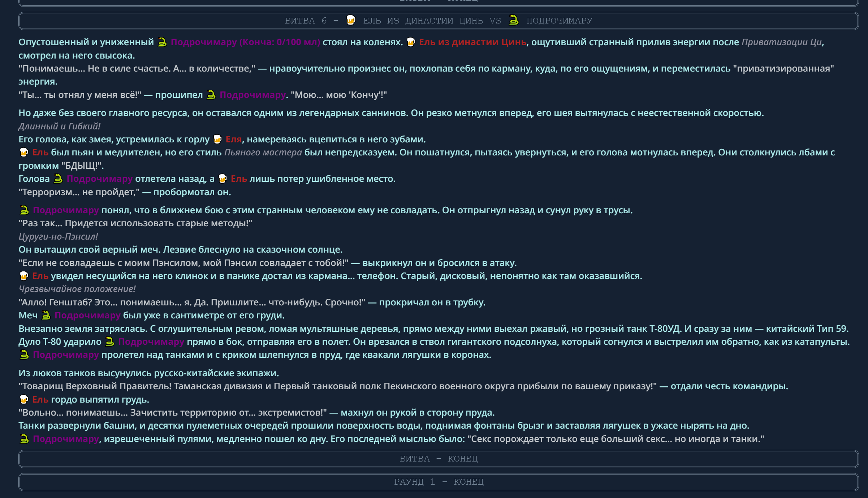Click the snake icon in the Битва 6 header

pyautogui.click(x=514, y=20)
